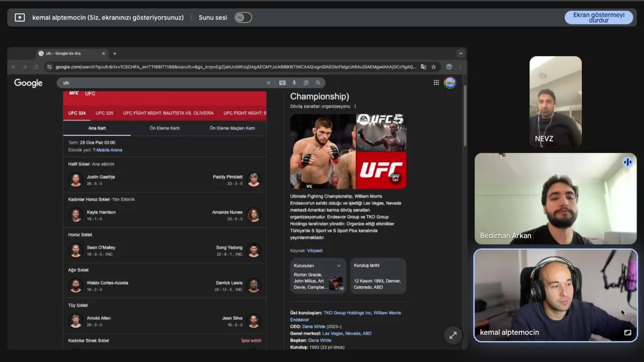Click the browser page vertical scrollbar
This screenshot has width=644, height=362.
point(464,116)
